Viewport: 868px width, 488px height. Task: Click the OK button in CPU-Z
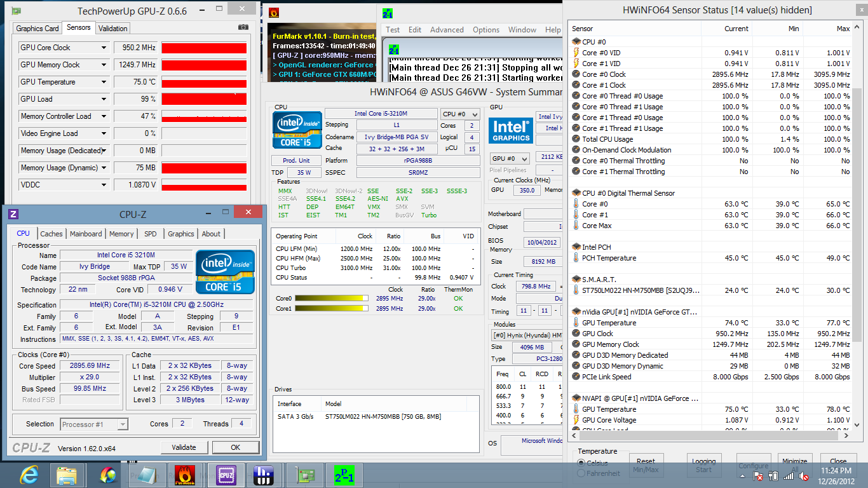coord(236,447)
